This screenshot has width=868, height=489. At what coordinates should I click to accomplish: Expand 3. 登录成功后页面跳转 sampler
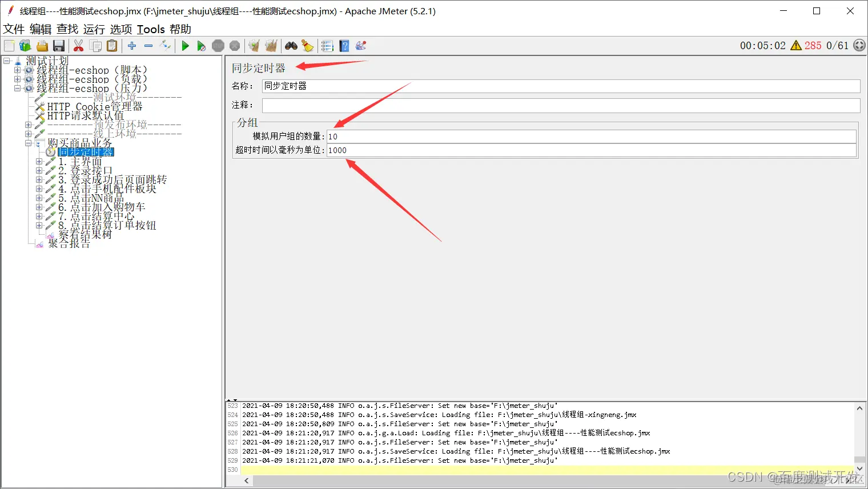39,179
